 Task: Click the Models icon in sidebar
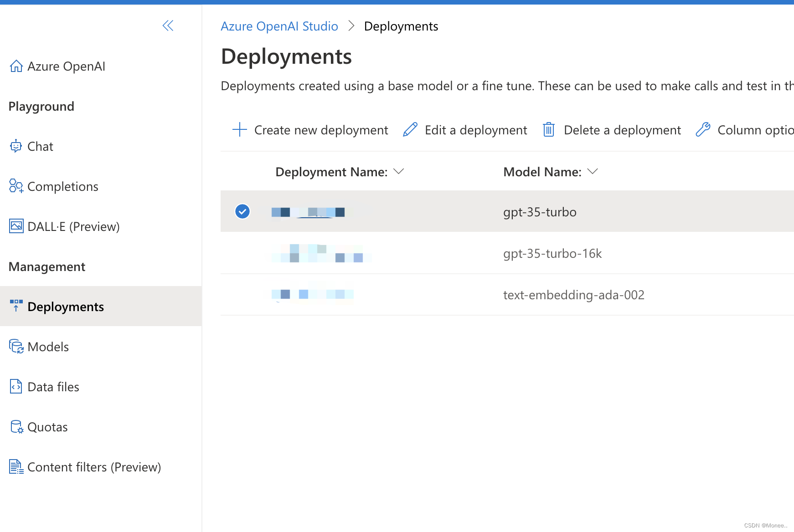(16, 347)
